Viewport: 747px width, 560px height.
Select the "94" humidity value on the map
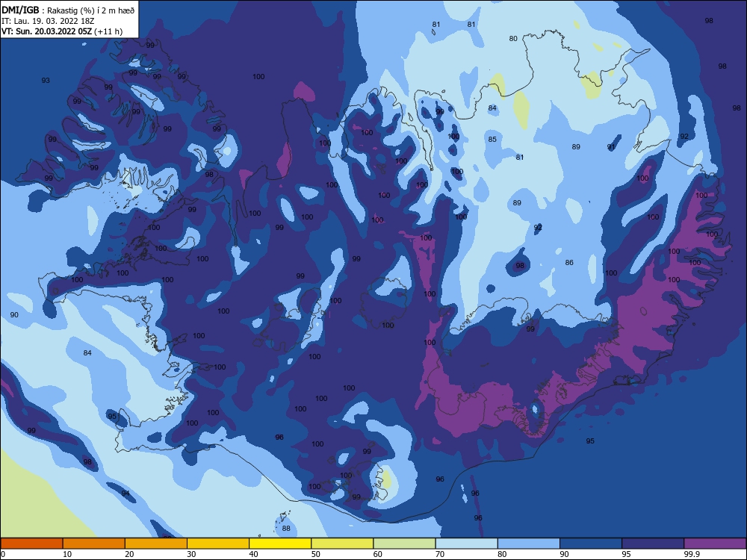click(x=125, y=493)
